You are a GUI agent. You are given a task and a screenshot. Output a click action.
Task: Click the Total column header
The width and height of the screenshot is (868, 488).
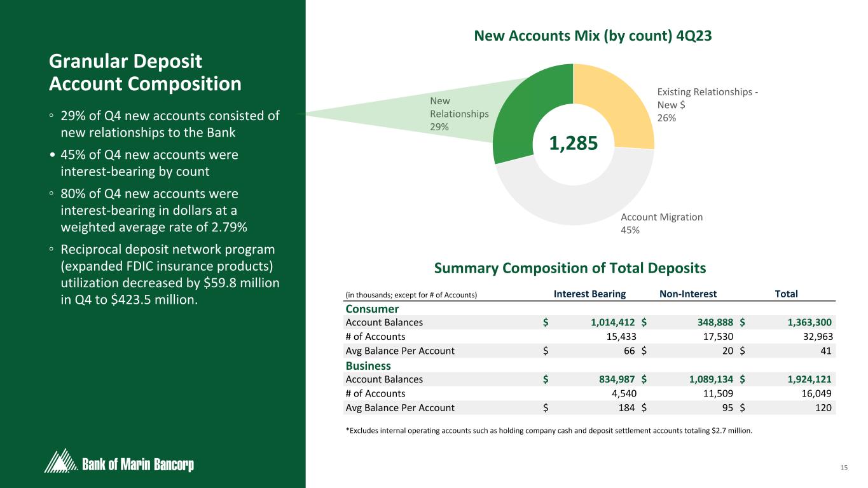point(786,294)
